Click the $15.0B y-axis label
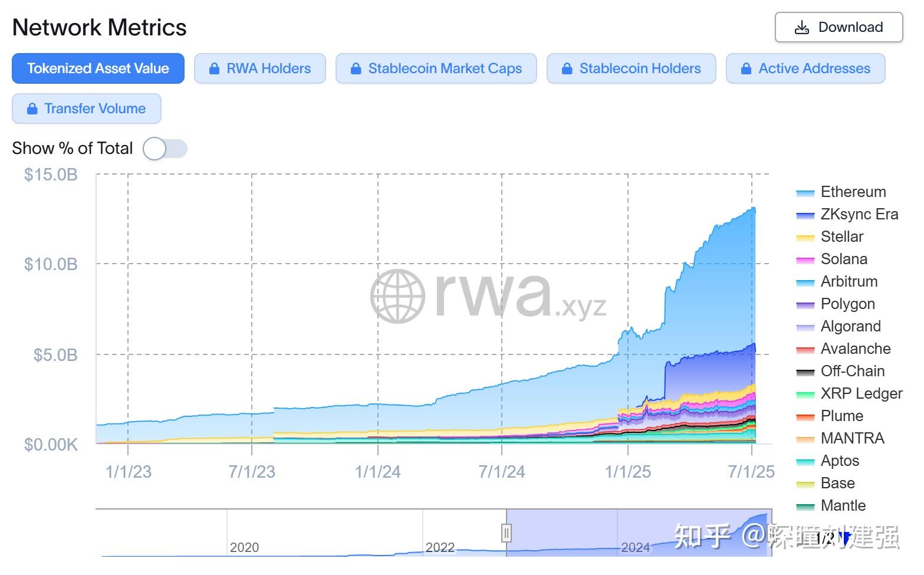Screen dimensions: 924x575 tap(51, 175)
